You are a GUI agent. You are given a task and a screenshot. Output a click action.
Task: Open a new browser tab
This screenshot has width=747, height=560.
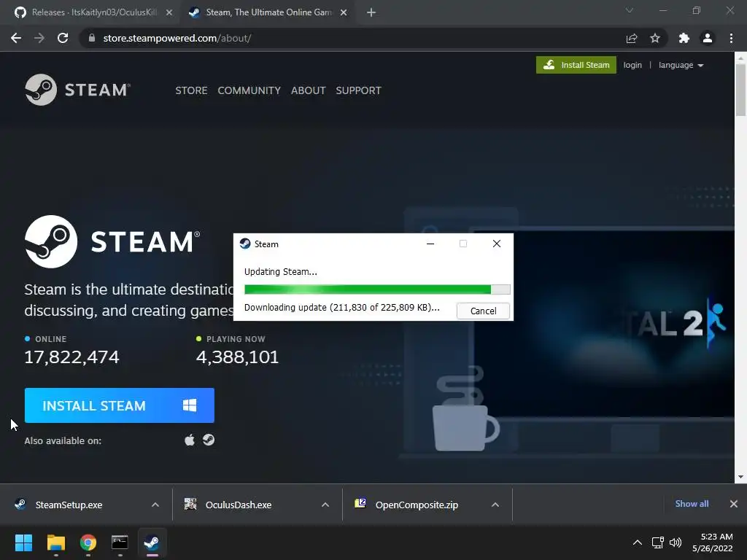coord(371,12)
